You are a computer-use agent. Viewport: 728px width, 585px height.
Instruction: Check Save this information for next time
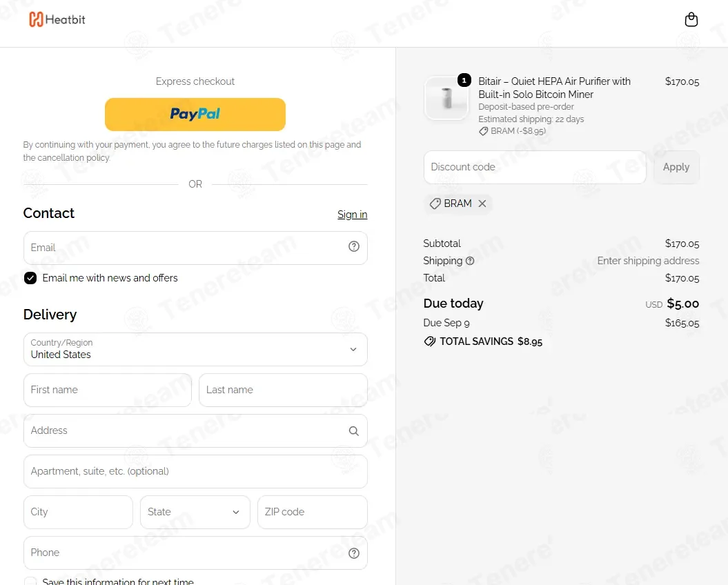[30, 582]
